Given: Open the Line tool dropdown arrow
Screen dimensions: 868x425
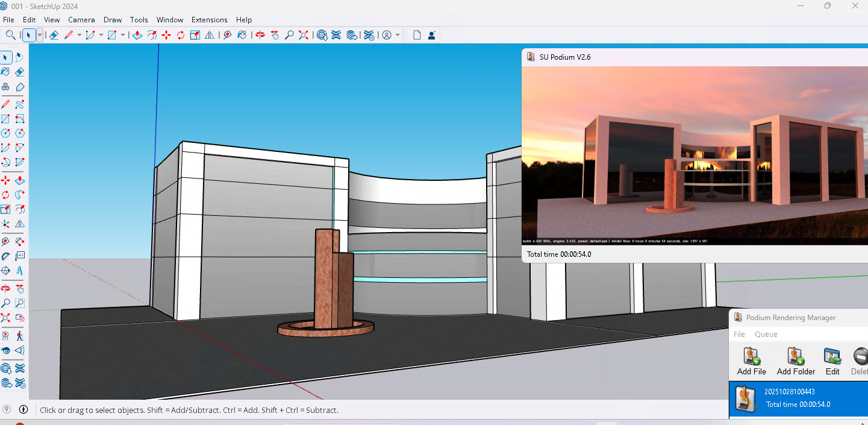Looking at the screenshot, I should click(79, 36).
